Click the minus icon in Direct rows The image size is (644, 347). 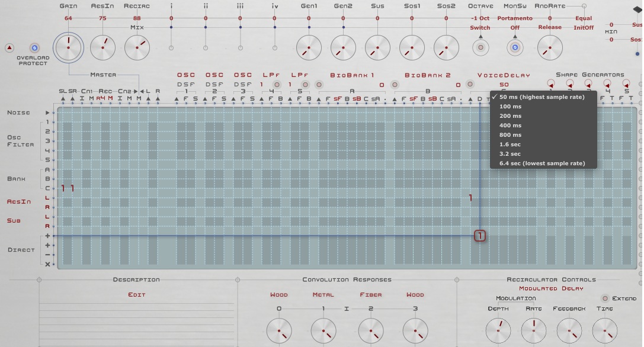click(x=47, y=255)
